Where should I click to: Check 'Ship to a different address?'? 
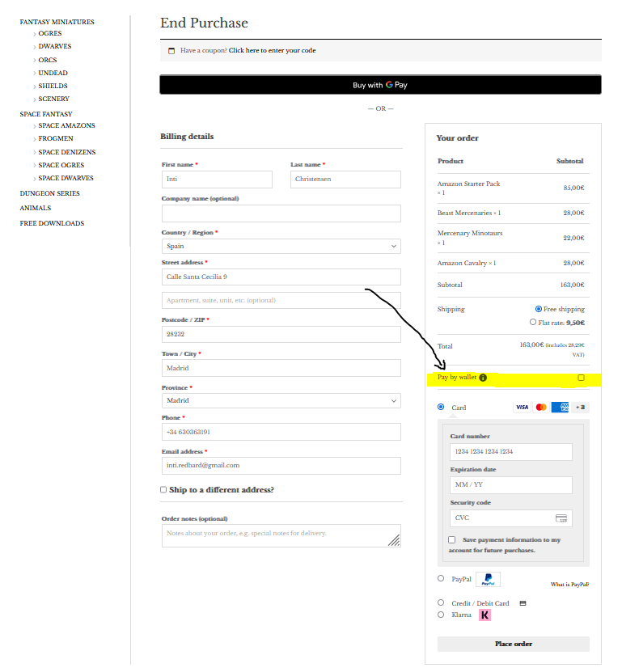163,489
